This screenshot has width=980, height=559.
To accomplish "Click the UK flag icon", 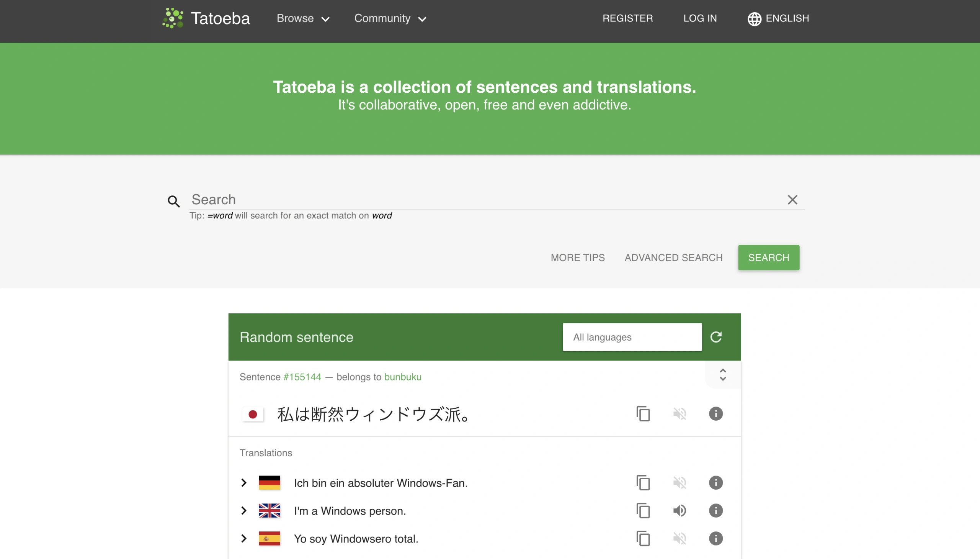I will point(269,511).
